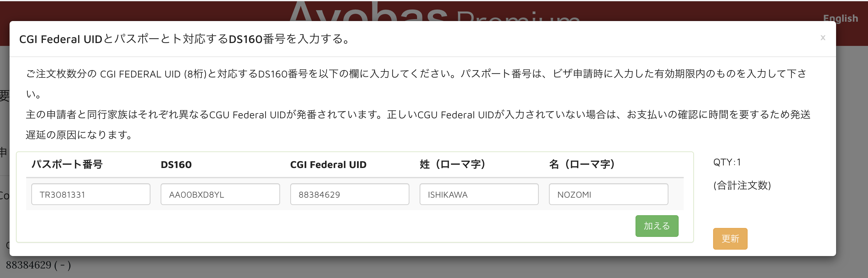Image resolution: width=868 pixels, height=278 pixels.
Task: Click the QTY:1 label
Action: [x=727, y=162]
